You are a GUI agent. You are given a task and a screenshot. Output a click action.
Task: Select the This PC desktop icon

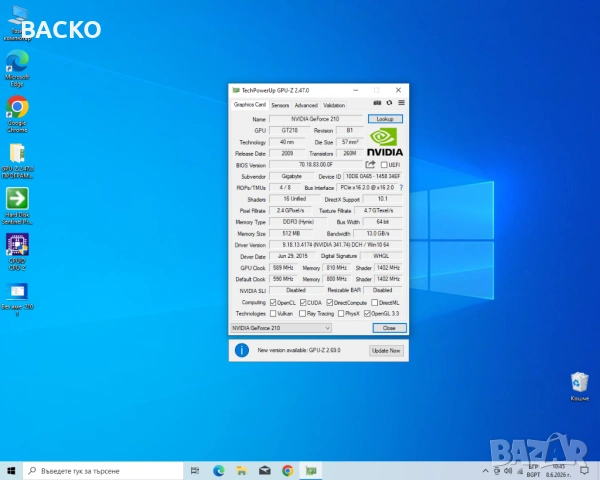(x=17, y=24)
